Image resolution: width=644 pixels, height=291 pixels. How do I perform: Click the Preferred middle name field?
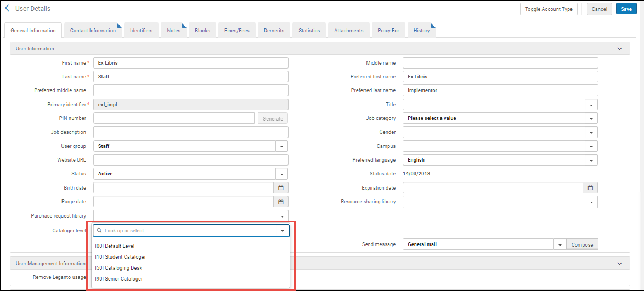pyautogui.click(x=191, y=91)
